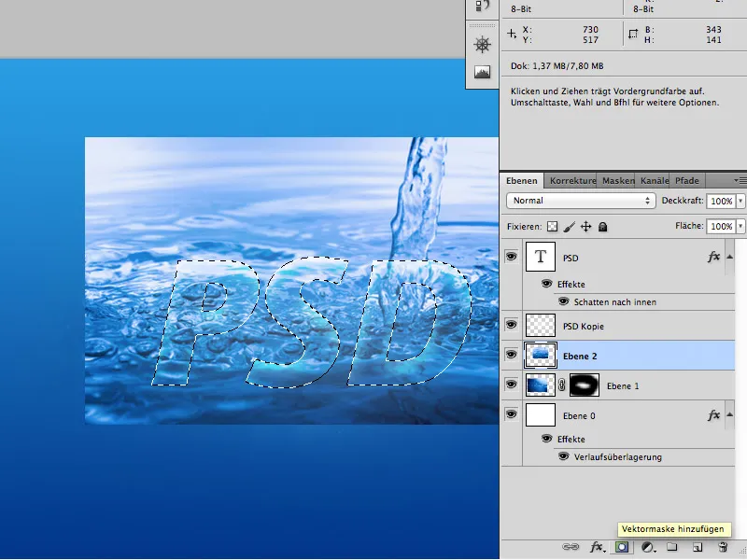Collapse effects of the Ebene 0 layer
Screen dimensions: 747x560
pyautogui.click(x=729, y=414)
